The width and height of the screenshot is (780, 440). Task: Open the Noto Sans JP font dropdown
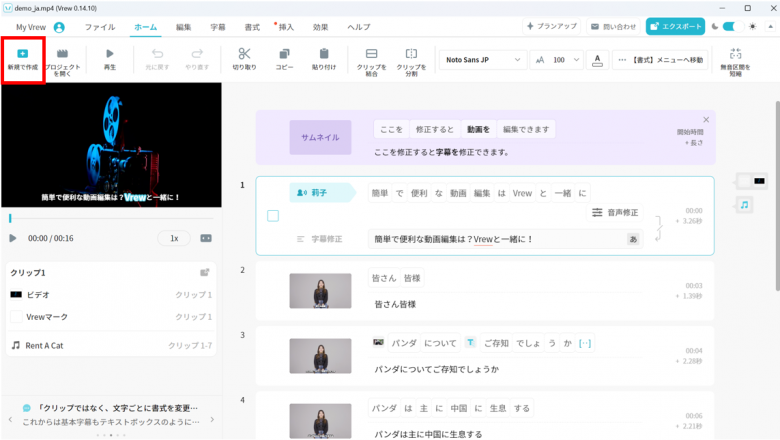point(483,60)
